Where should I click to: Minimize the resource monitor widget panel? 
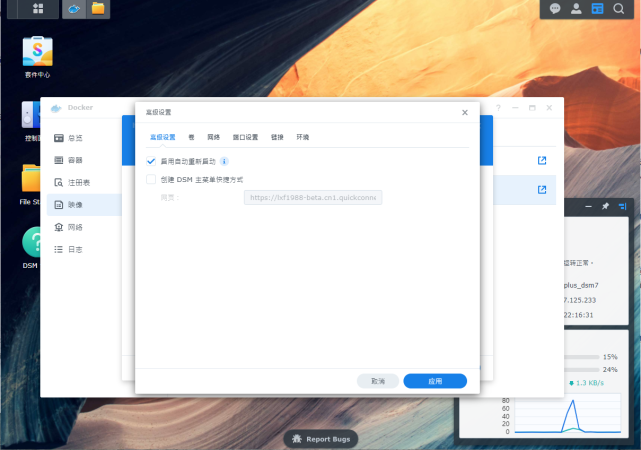click(x=588, y=206)
